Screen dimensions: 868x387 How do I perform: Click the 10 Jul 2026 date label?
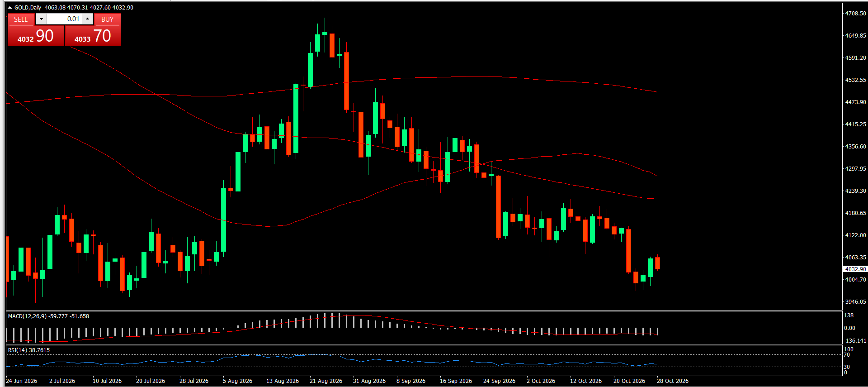pos(107,381)
